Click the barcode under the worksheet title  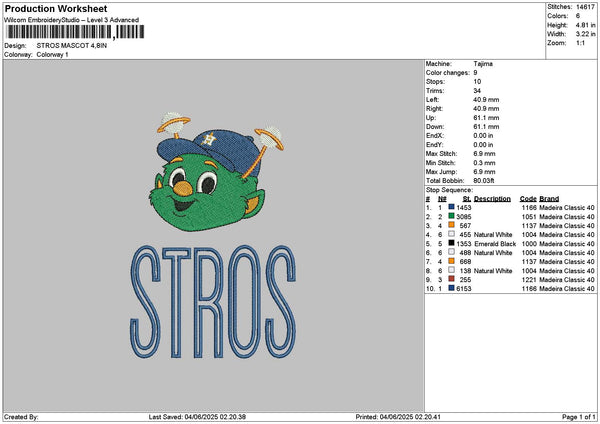pos(75,32)
